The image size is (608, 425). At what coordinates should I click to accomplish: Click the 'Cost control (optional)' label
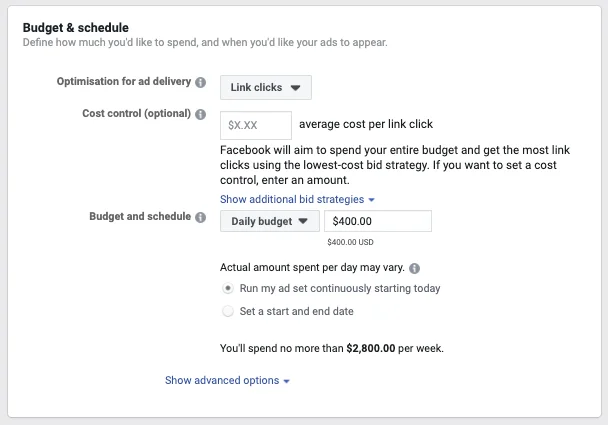tap(135, 114)
